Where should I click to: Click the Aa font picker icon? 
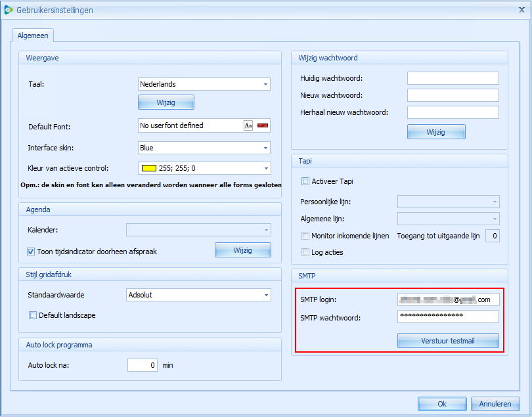[248, 125]
